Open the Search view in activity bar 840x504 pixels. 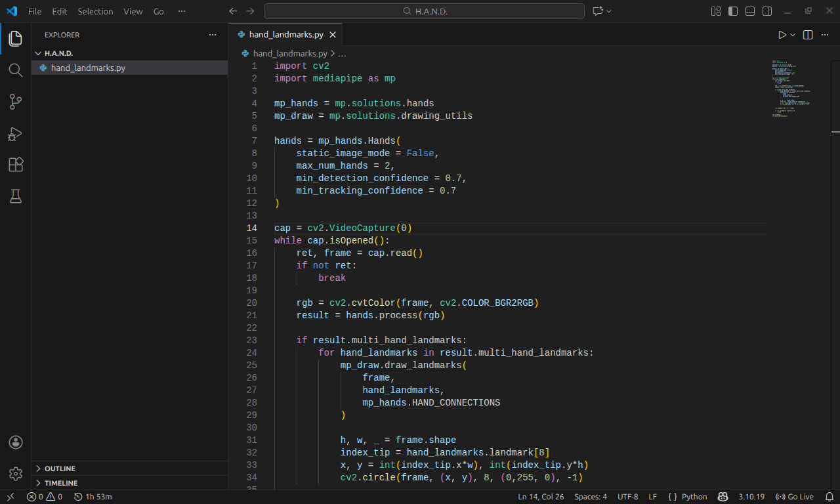coord(16,70)
